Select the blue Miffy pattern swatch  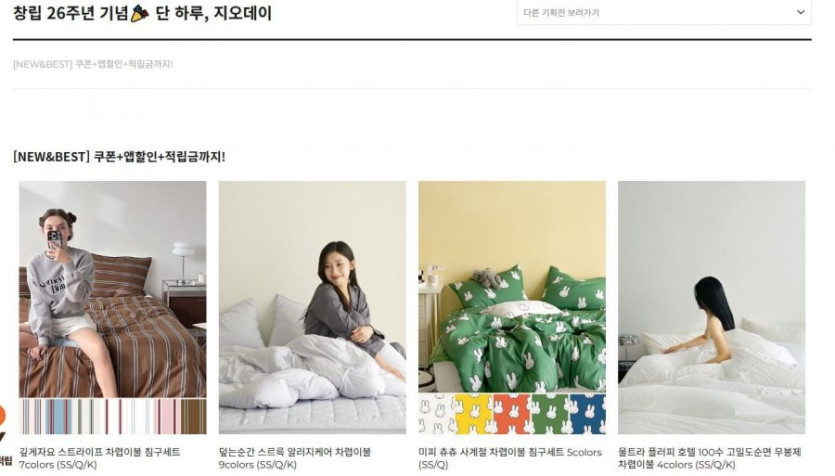click(587, 414)
